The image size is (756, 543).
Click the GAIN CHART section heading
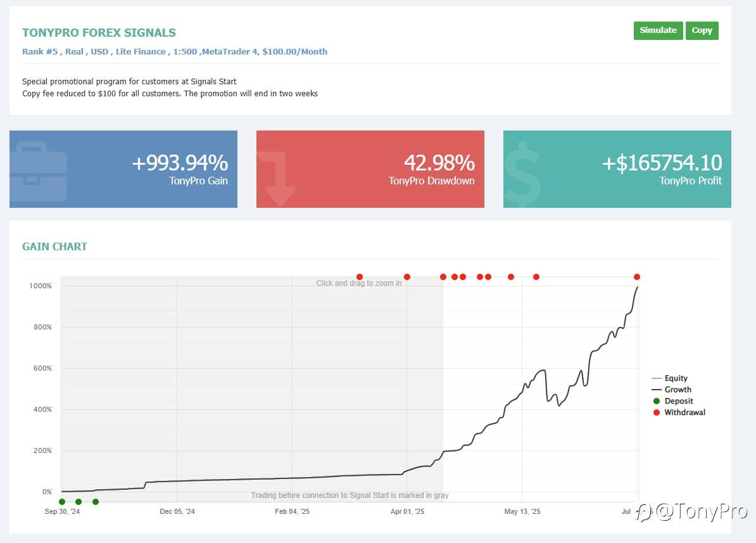coord(54,246)
